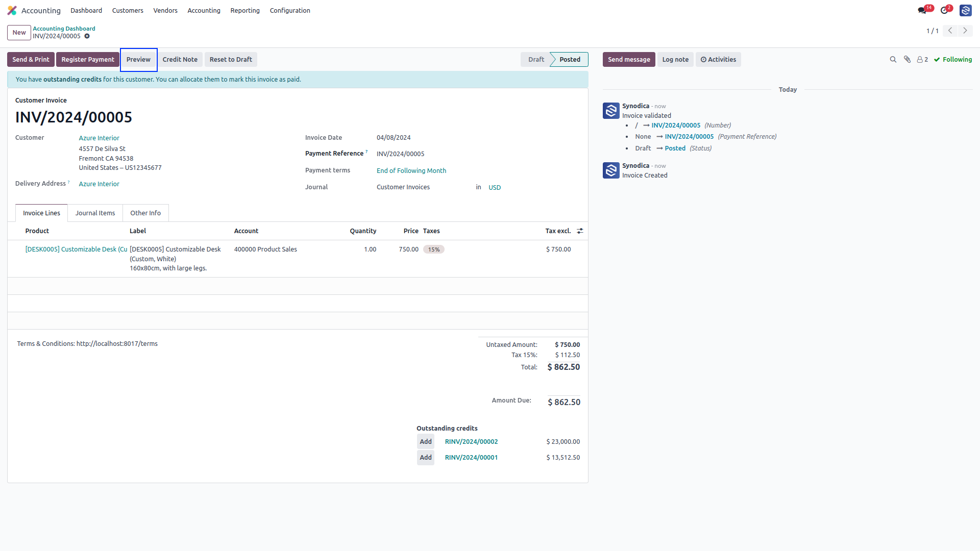The image size is (980, 551).
Task: Toggle the Following subscription button
Action: (x=953, y=60)
